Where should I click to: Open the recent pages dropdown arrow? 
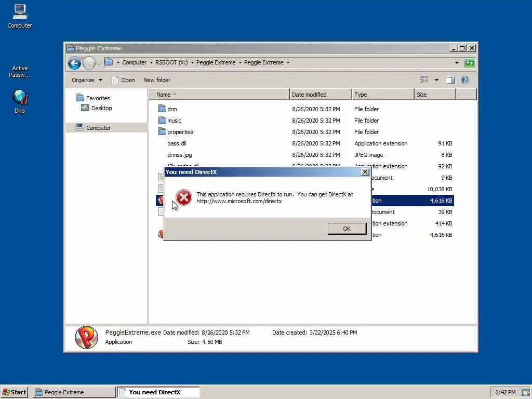(99, 63)
